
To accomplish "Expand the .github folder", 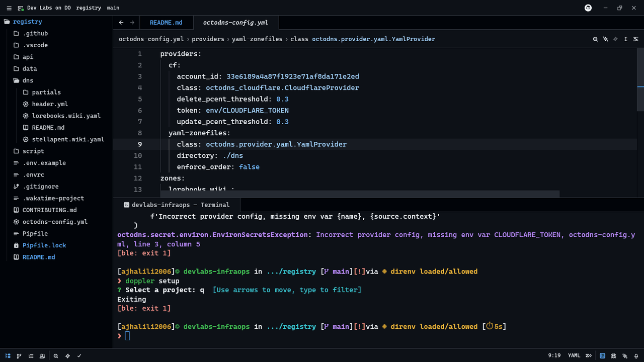I will (35, 34).
